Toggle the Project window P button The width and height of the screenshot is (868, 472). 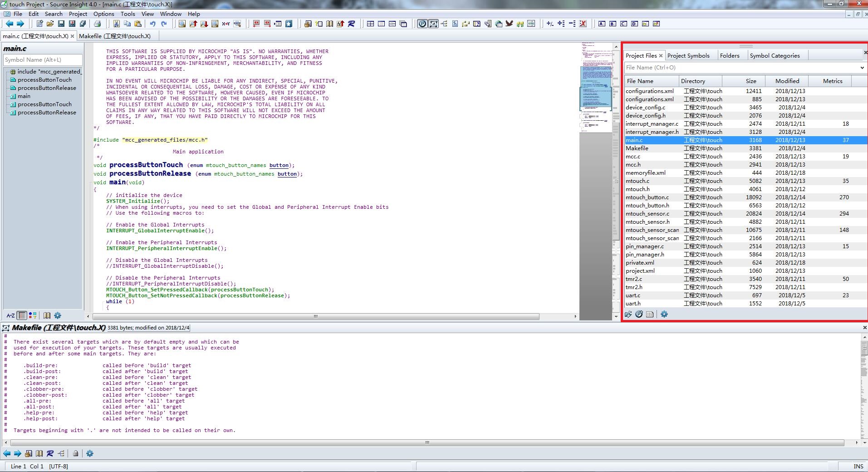(x=422, y=24)
